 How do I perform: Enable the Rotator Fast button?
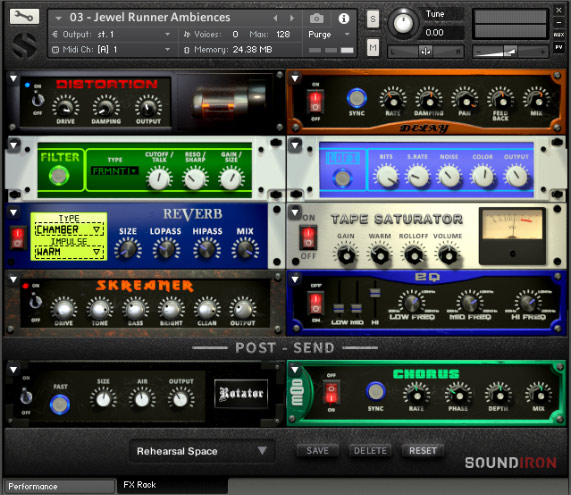pyautogui.click(x=60, y=404)
